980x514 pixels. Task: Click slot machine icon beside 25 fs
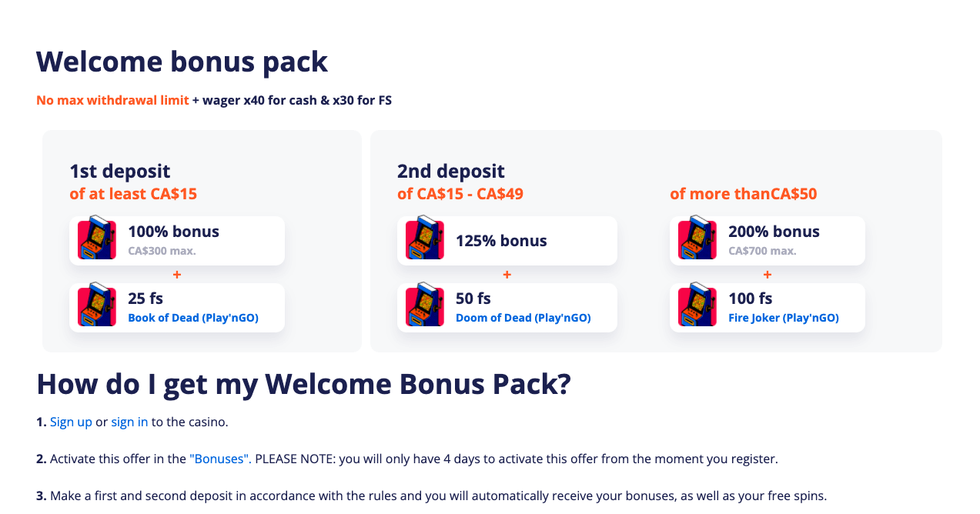(x=97, y=305)
